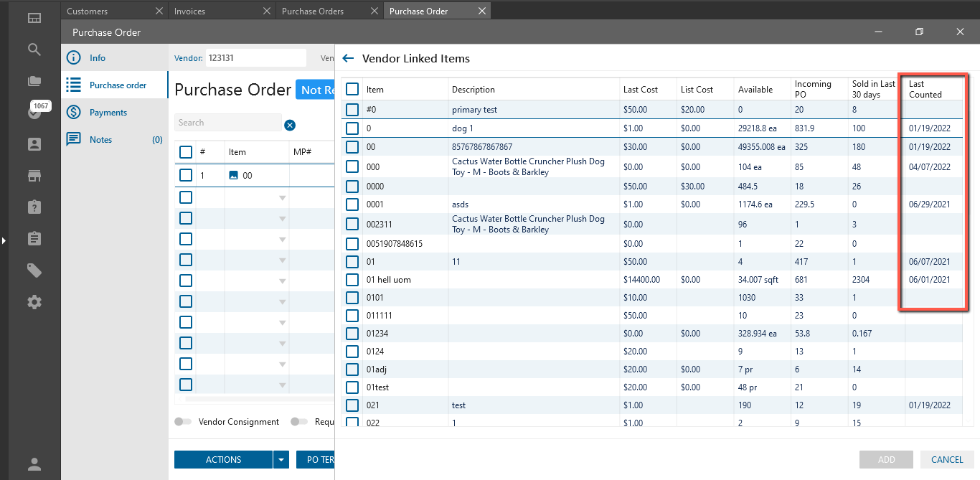Sort by the Last Counted column header
Screen dimensions: 980x480
click(925, 90)
